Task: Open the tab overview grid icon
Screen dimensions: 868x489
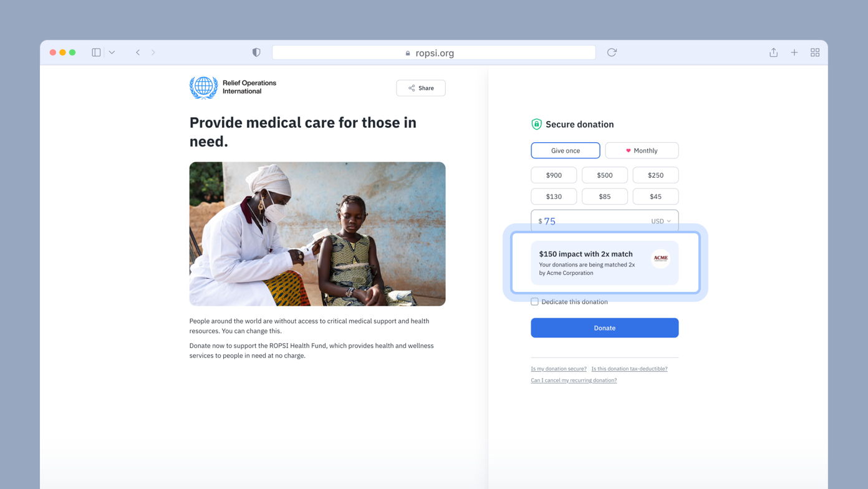Action: (815, 52)
